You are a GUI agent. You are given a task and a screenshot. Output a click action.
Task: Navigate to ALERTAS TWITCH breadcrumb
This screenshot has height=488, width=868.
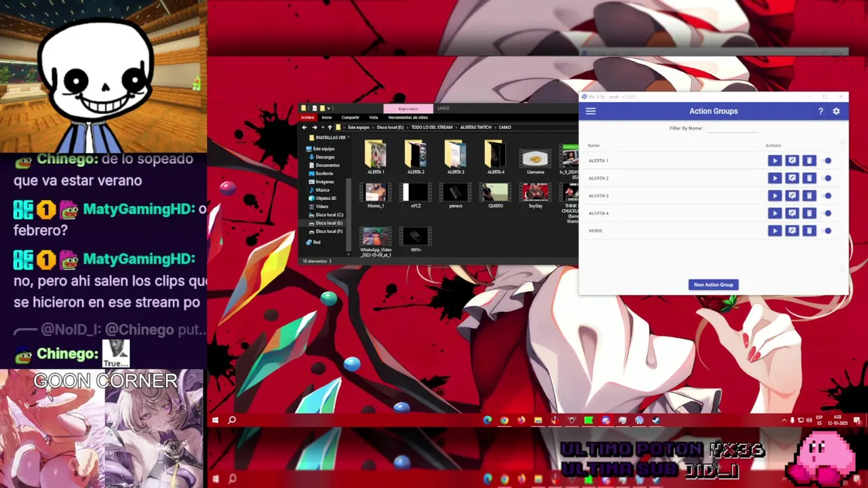click(476, 127)
